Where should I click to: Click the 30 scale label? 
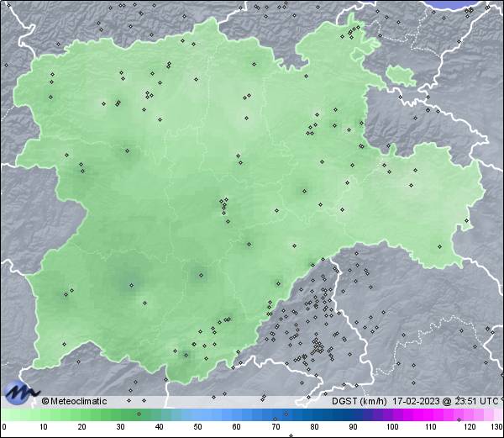tap(120, 427)
